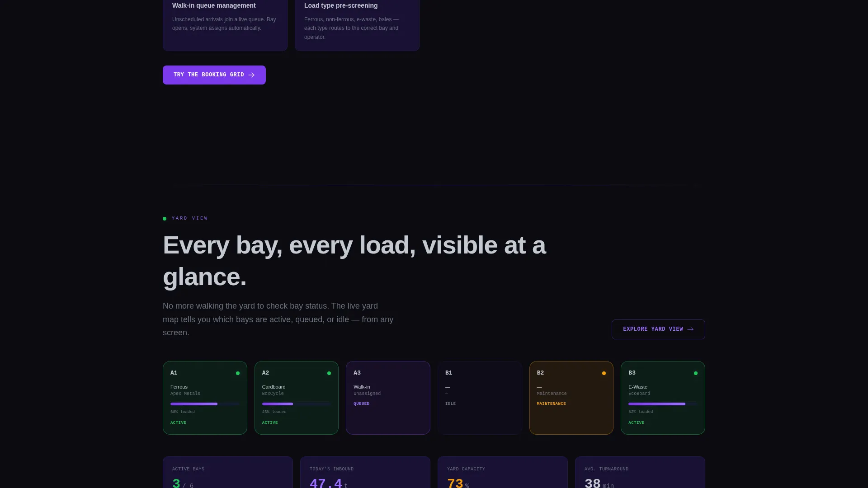Click the orange status dot on bay B2
The height and width of the screenshot is (488, 868).
(x=604, y=373)
